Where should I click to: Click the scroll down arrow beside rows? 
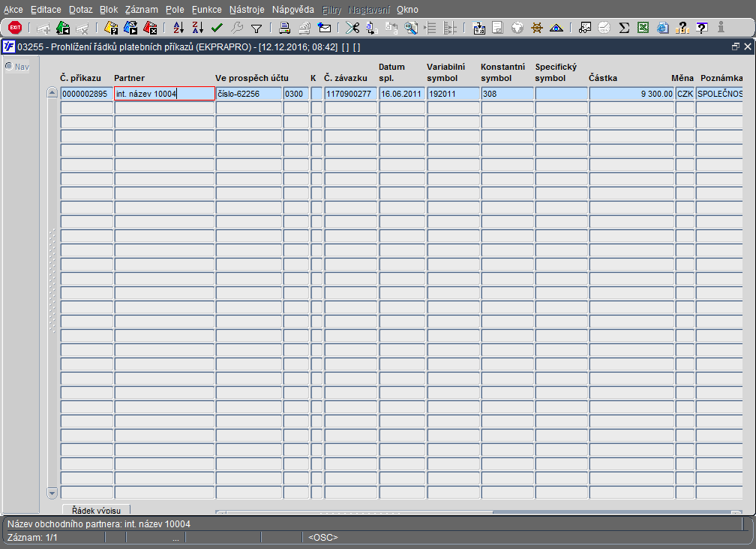tap(52, 493)
